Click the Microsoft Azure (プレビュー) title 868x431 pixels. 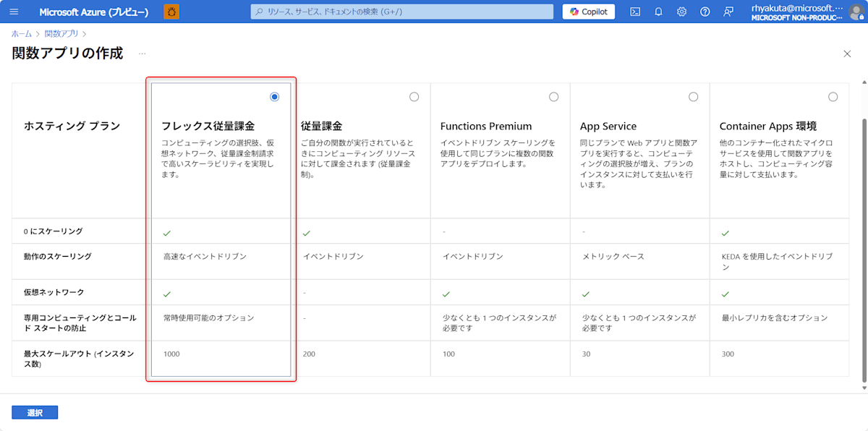pyautogui.click(x=94, y=12)
